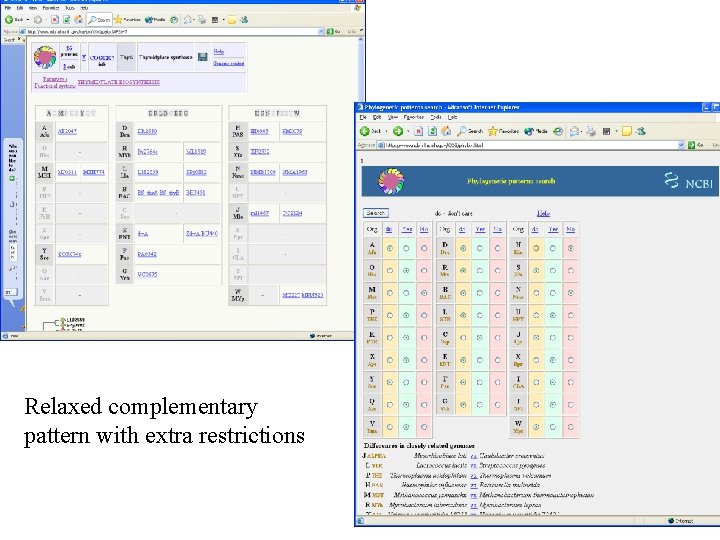Click History icon in the COG window toolbar
Viewport: 720px width, 540px height.
tap(174, 20)
